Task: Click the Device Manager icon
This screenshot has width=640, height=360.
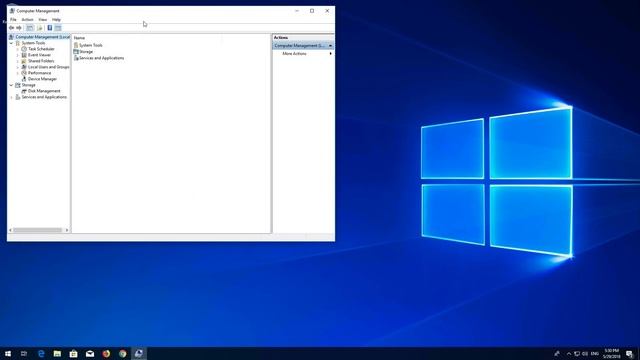Action: [24, 79]
